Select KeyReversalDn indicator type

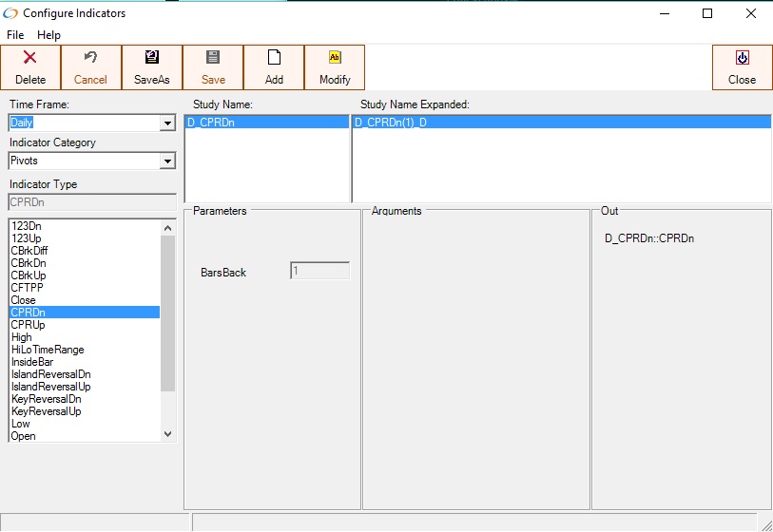point(46,399)
